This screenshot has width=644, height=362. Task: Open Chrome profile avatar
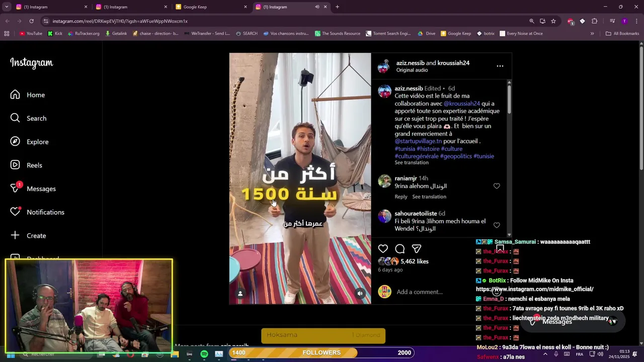pos(624,21)
